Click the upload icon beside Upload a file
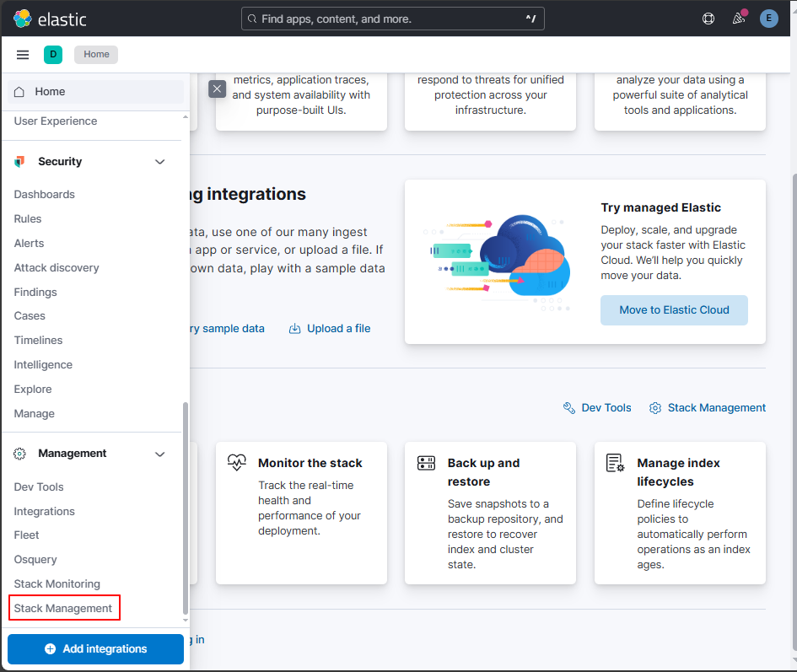This screenshot has width=797, height=672. [295, 328]
